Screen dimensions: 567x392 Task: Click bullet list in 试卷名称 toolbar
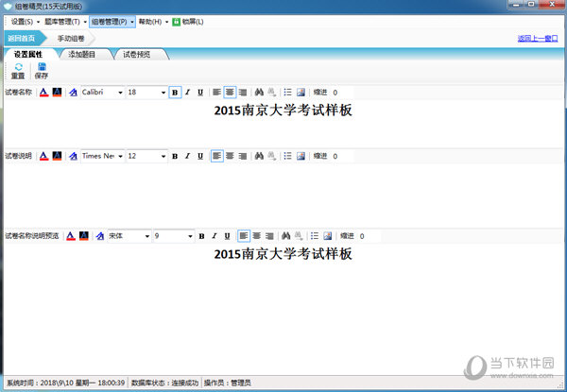point(288,93)
